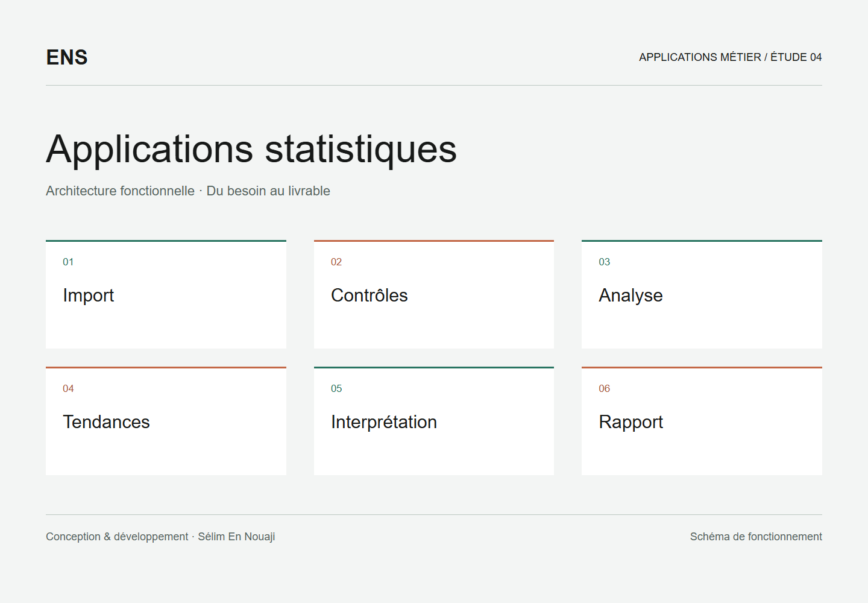This screenshot has height=603, width=868.
Task: Click step number 02 on Contrôles card
Action: tap(336, 262)
